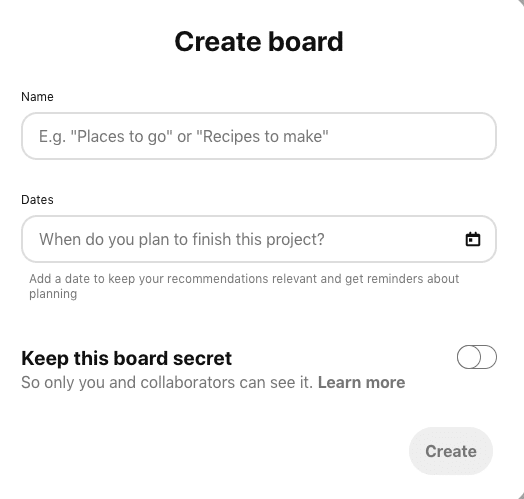Screen dimensions: 524x499
Task: Click the Name label above the field
Action: pos(37,97)
